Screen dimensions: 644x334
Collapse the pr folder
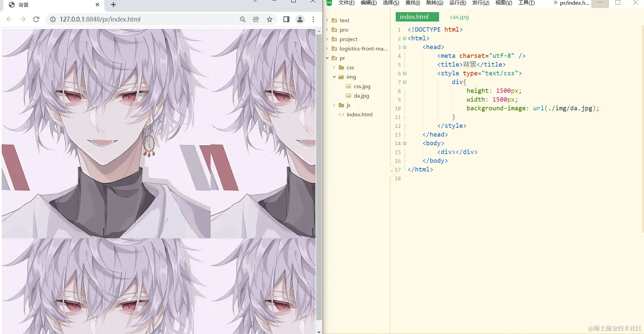pos(327,58)
